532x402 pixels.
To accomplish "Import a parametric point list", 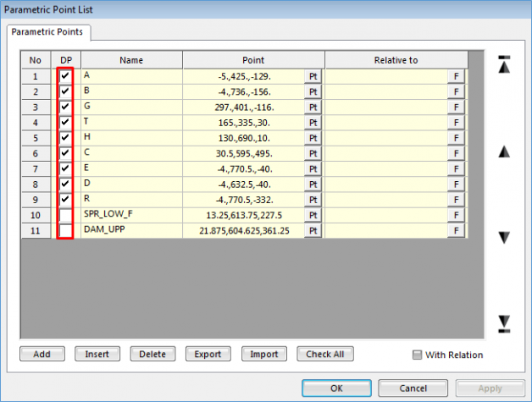I will pyautogui.click(x=264, y=354).
